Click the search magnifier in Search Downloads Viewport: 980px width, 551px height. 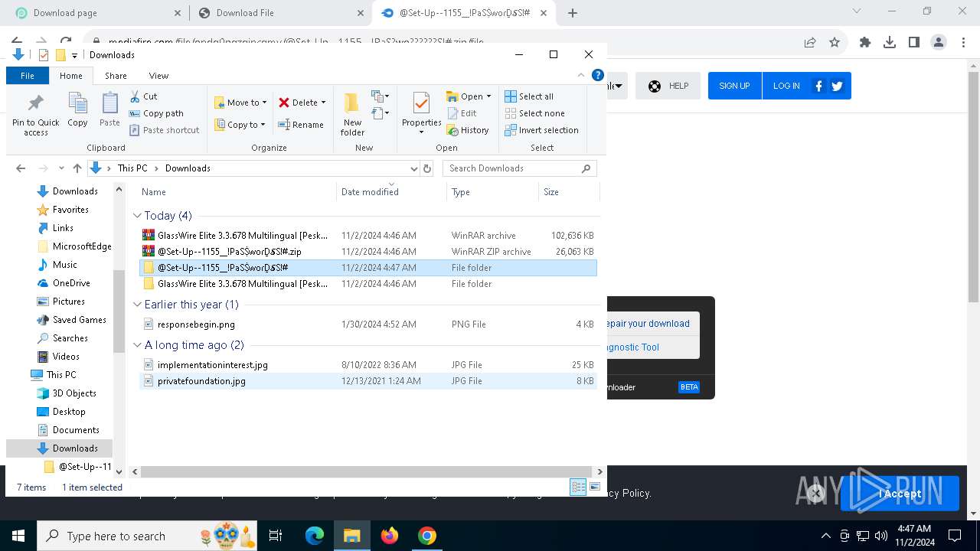[586, 168]
